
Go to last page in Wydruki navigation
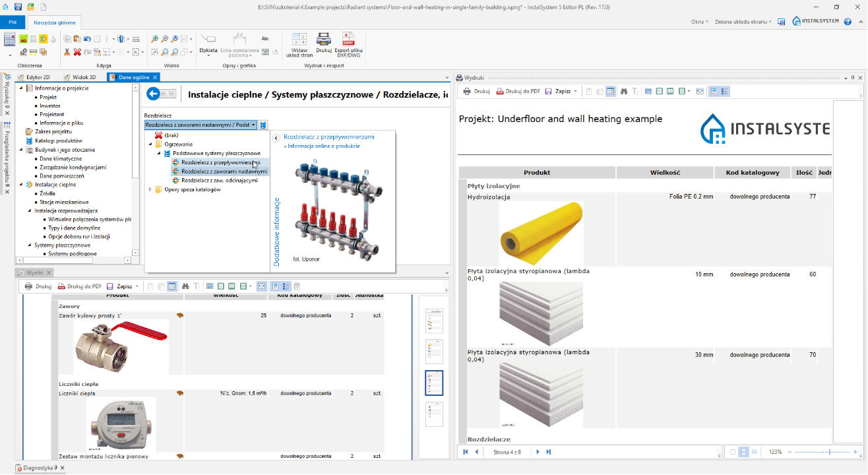pyautogui.click(x=548, y=452)
